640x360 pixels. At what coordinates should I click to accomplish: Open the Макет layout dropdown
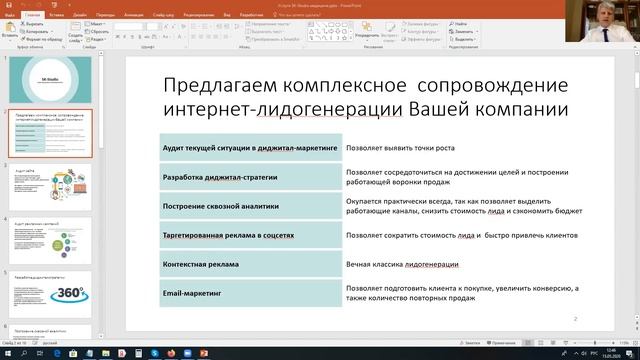(x=96, y=24)
